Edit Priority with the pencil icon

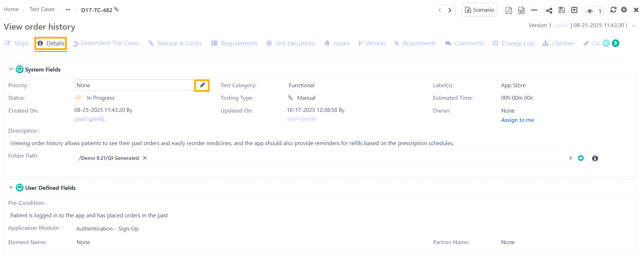click(202, 85)
